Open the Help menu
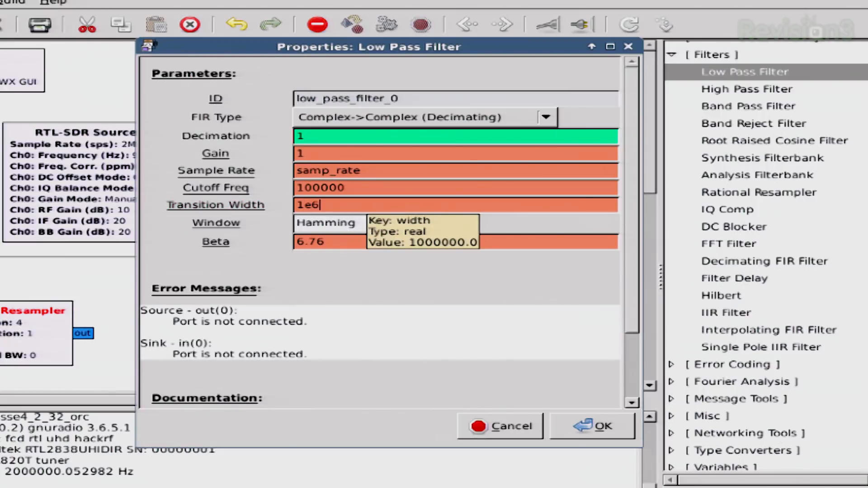 click(53, 2)
